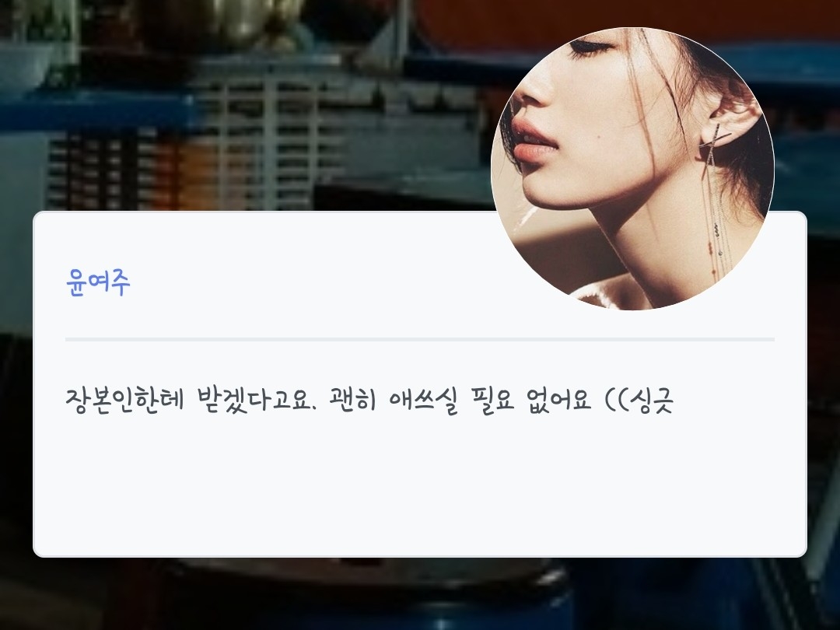The height and width of the screenshot is (630, 840).
Task: Select the word 장본인한테 in dialogue
Action: (x=124, y=400)
